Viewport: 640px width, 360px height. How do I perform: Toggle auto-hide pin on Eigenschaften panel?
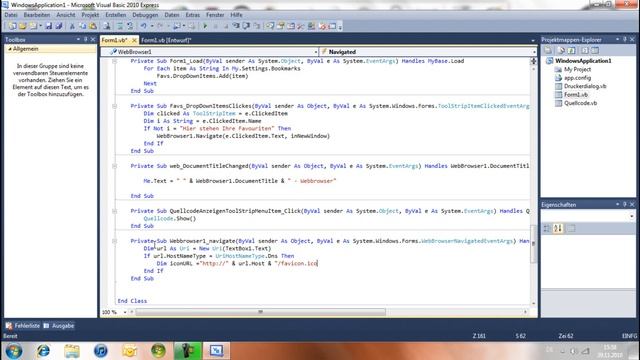pos(624,204)
